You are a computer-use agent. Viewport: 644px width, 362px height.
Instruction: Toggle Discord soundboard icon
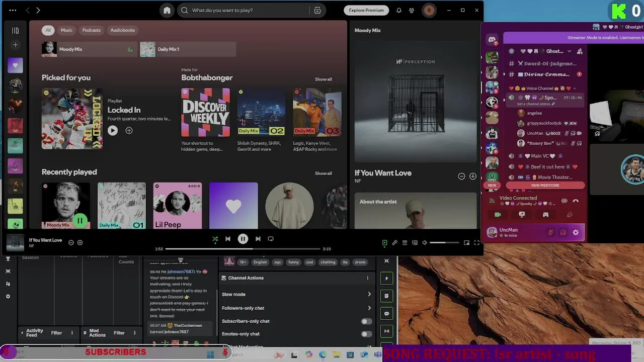click(x=570, y=215)
